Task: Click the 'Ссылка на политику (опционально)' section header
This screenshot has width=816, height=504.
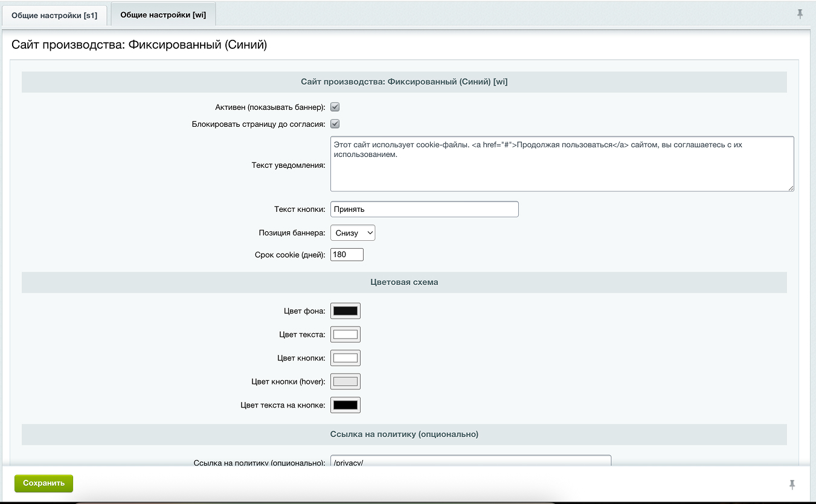Action: tap(404, 434)
